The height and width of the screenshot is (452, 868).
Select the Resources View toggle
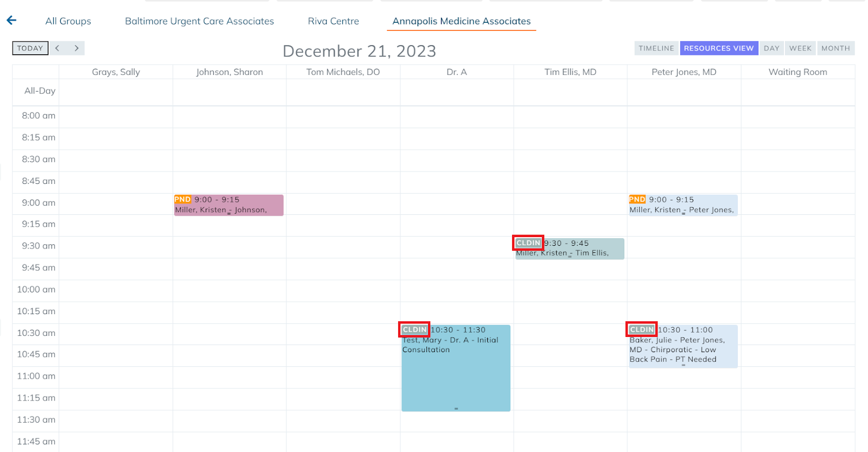tap(718, 48)
